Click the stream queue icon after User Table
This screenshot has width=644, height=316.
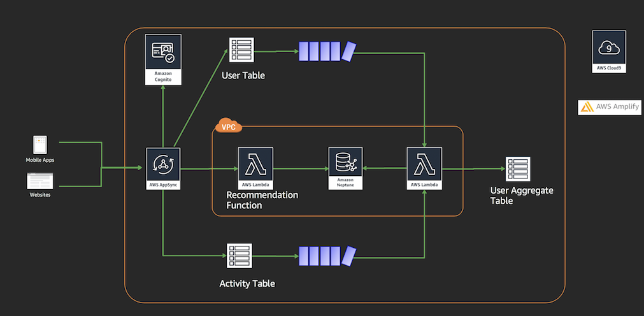click(327, 52)
